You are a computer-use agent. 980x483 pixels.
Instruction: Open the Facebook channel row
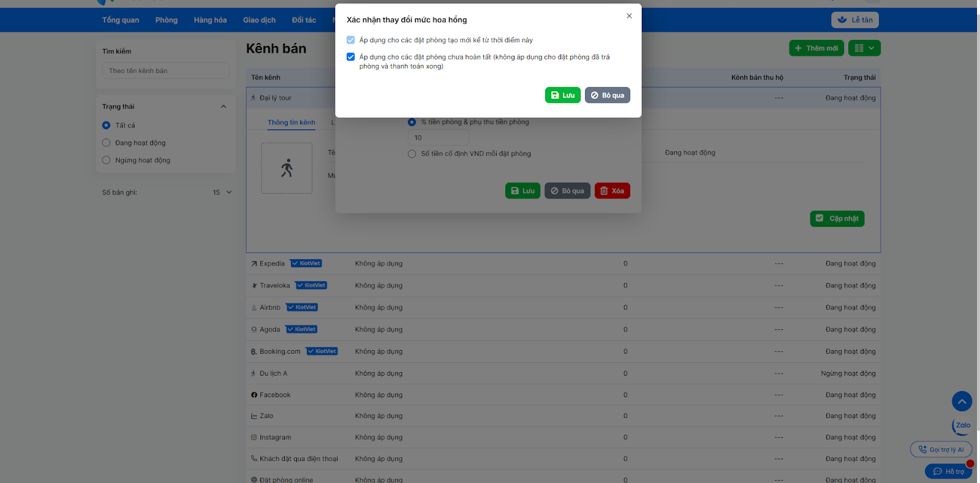[x=563, y=395]
